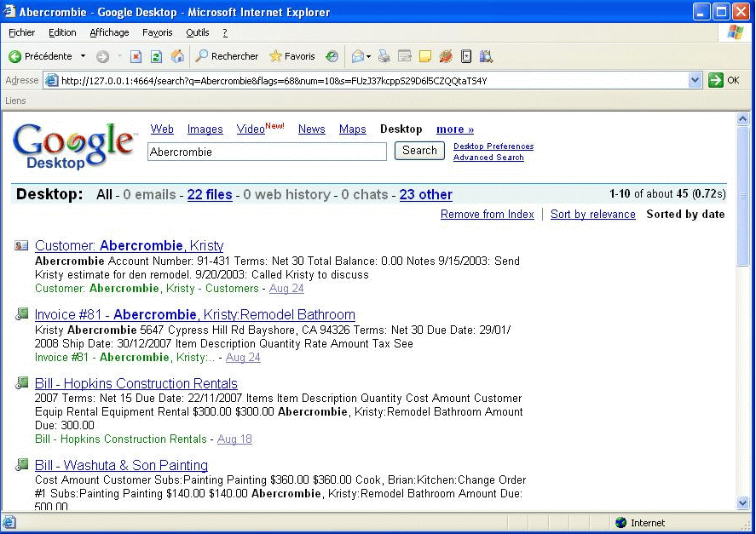Open Desktop Preferences link

(x=493, y=146)
